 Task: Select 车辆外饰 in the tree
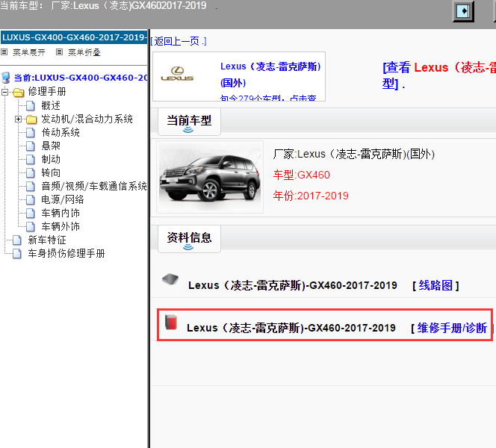61,227
